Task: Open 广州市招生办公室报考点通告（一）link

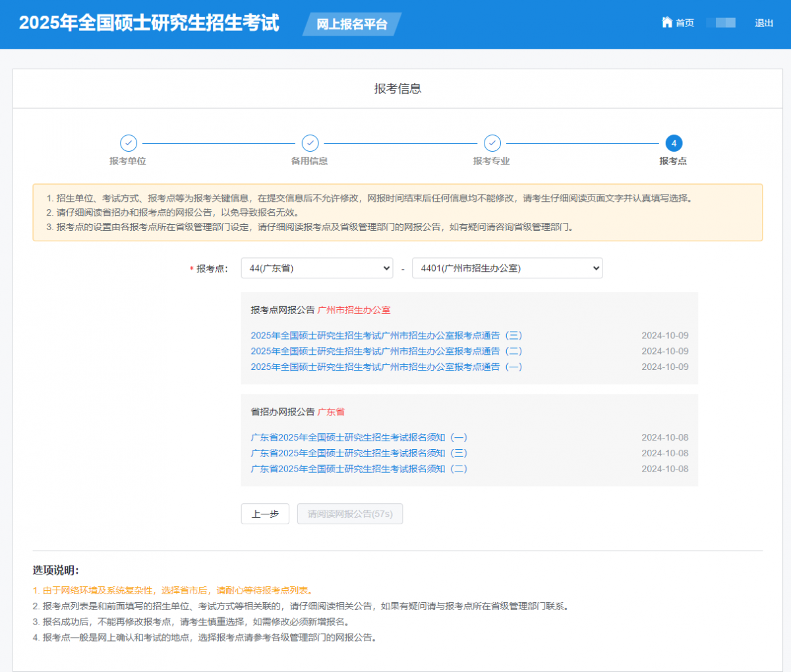Action: click(x=386, y=367)
